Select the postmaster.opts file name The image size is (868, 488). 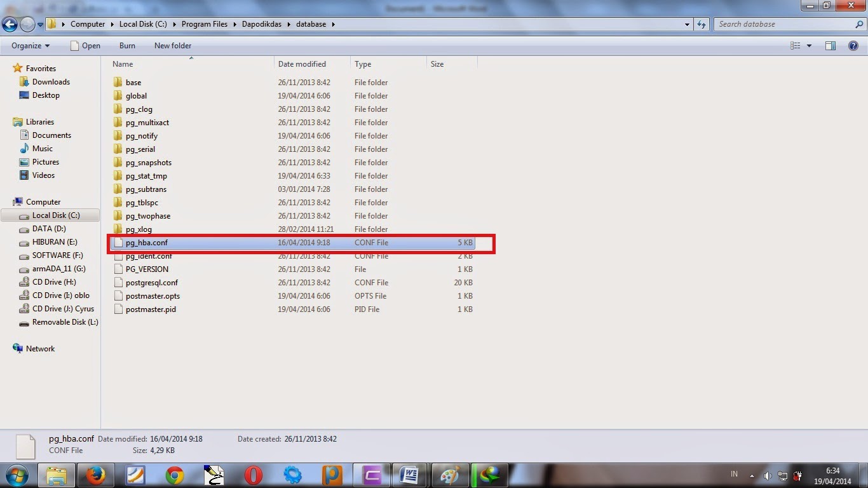[x=153, y=296]
